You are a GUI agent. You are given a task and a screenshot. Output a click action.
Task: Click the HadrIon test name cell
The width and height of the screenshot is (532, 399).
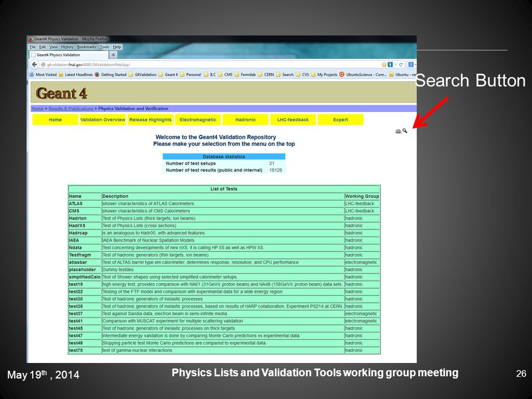pos(85,218)
